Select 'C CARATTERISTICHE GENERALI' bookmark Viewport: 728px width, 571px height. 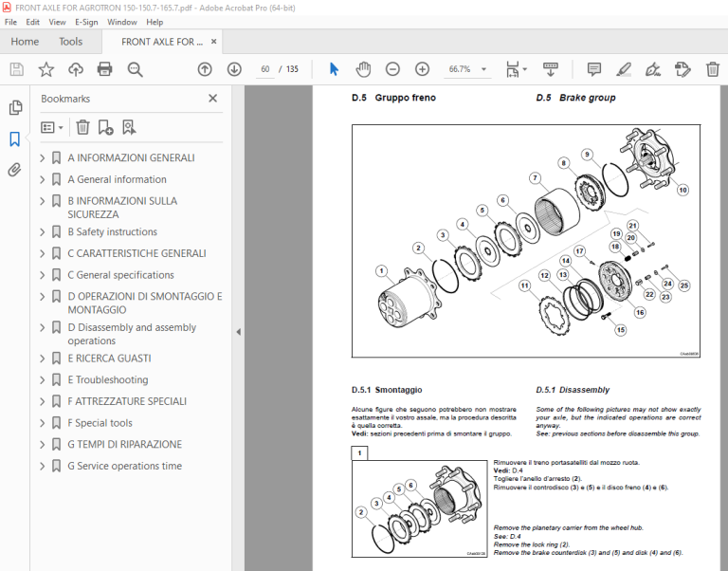tap(136, 253)
